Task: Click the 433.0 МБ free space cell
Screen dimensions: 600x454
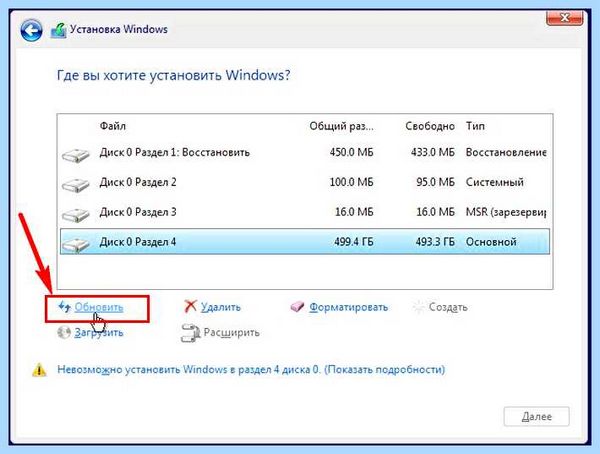Action: tap(433, 152)
